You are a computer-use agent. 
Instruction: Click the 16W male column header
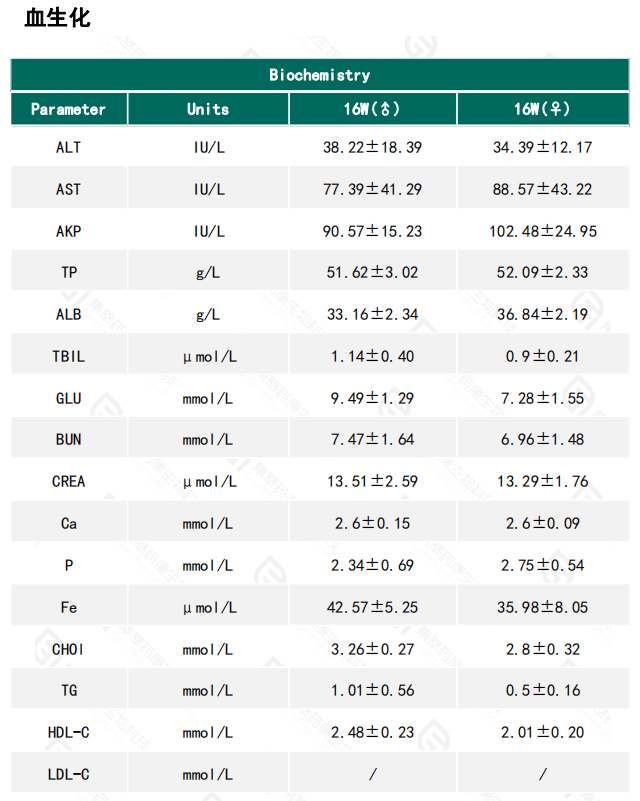click(x=372, y=109)
